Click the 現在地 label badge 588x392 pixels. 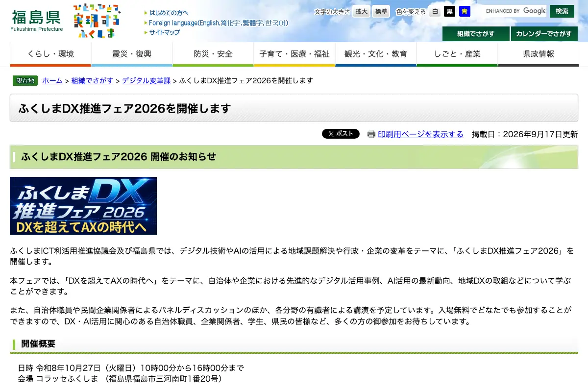click(x=25, y=81)
